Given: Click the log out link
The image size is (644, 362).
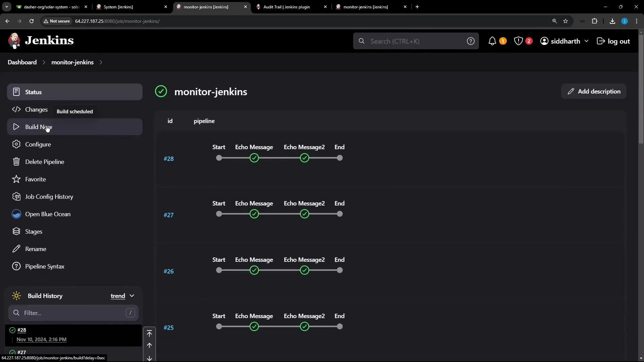Looking at the screenshot, I should click(613, 41).
